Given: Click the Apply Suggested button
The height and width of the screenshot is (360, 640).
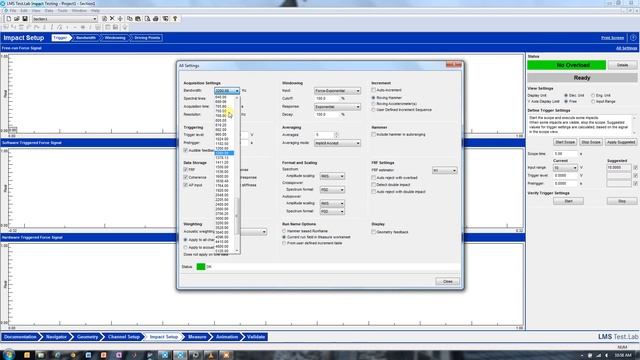Looking at the screenshot, I should click(621, 142).
